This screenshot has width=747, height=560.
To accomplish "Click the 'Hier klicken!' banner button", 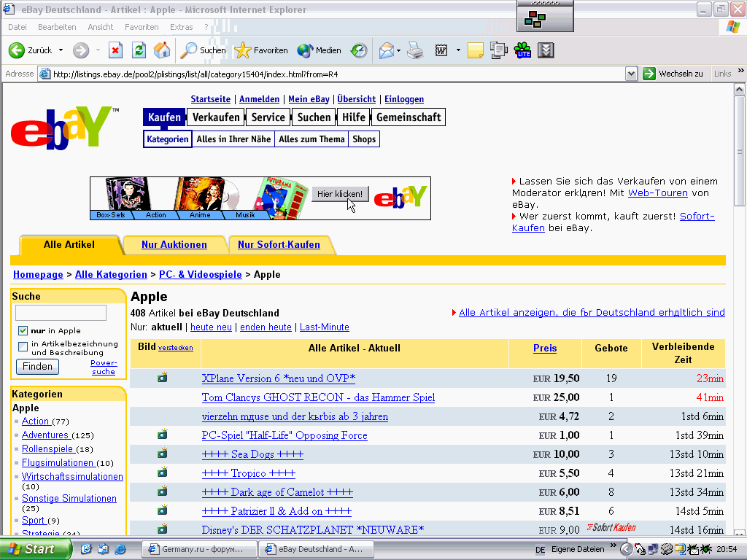I will [340, 194].
